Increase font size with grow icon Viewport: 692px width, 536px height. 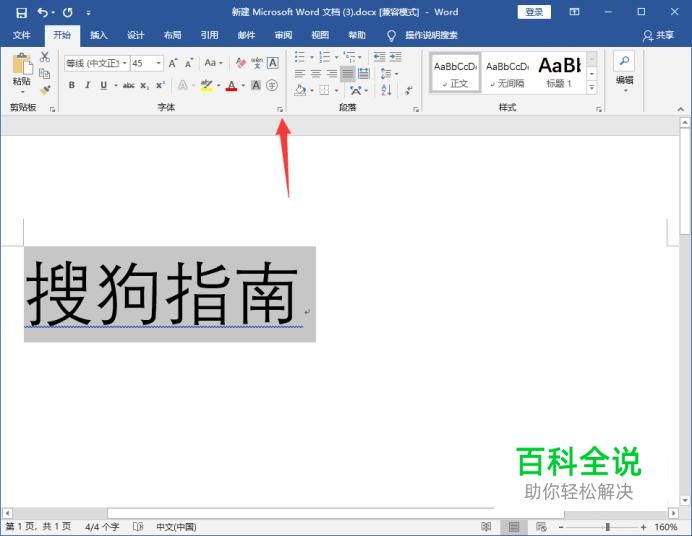(173, 63)
